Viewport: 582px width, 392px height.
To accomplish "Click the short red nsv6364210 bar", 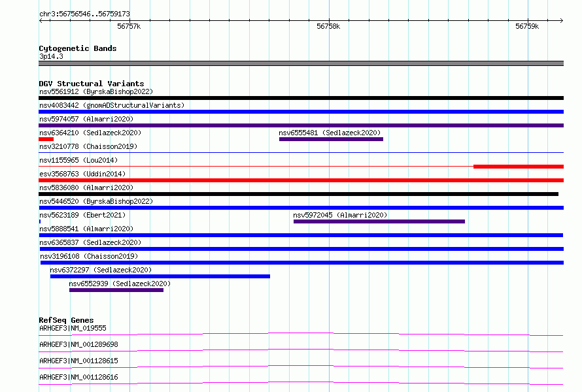I will (x=46, y=139).
